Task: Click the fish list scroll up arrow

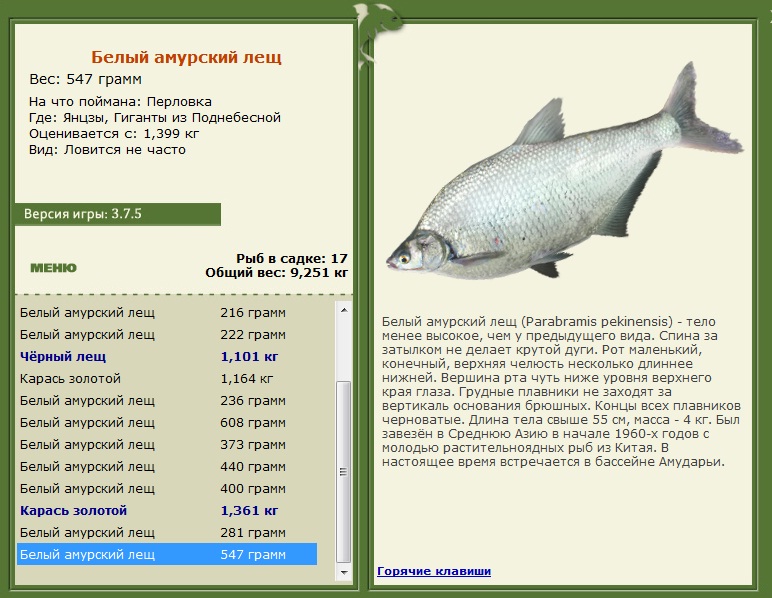Action: coord(344,310)
